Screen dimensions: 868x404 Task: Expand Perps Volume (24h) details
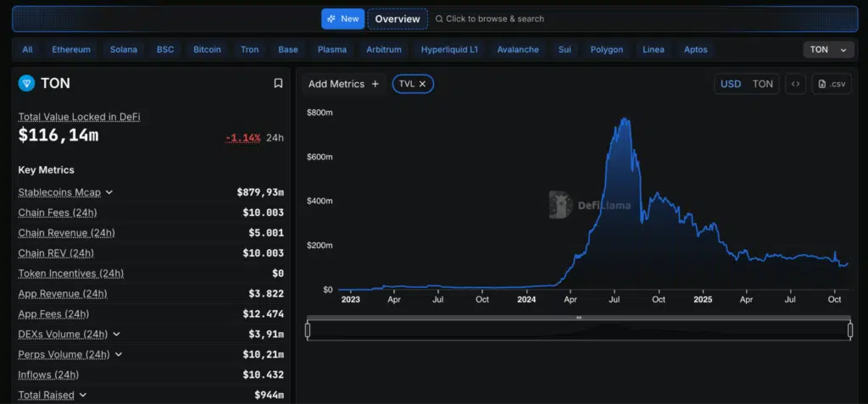pos(118,355)
